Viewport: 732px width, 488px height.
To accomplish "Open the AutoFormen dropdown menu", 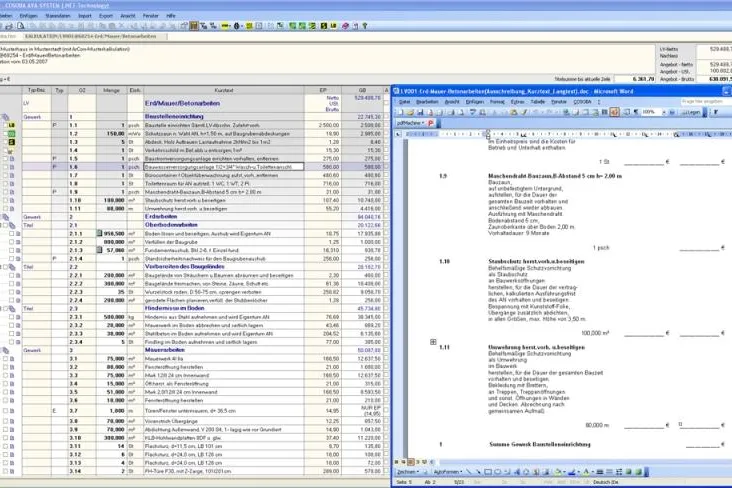I will (x=448, y=472).
